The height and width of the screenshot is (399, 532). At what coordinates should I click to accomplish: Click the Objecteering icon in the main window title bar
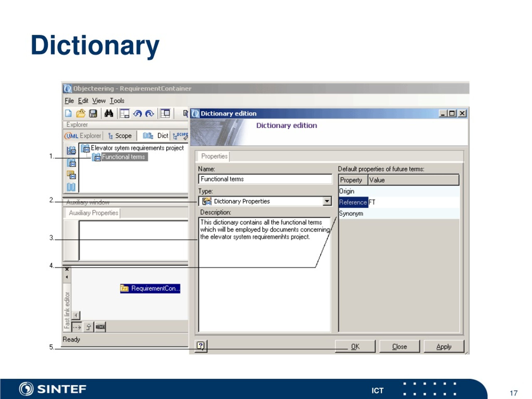click(67, 89)
